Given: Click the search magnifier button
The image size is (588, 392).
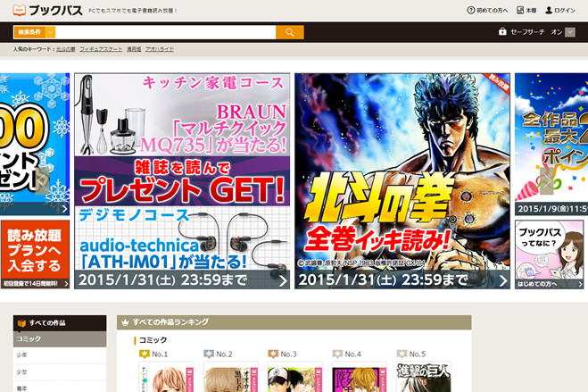Looking at the screenshot, I should [289, 32].
